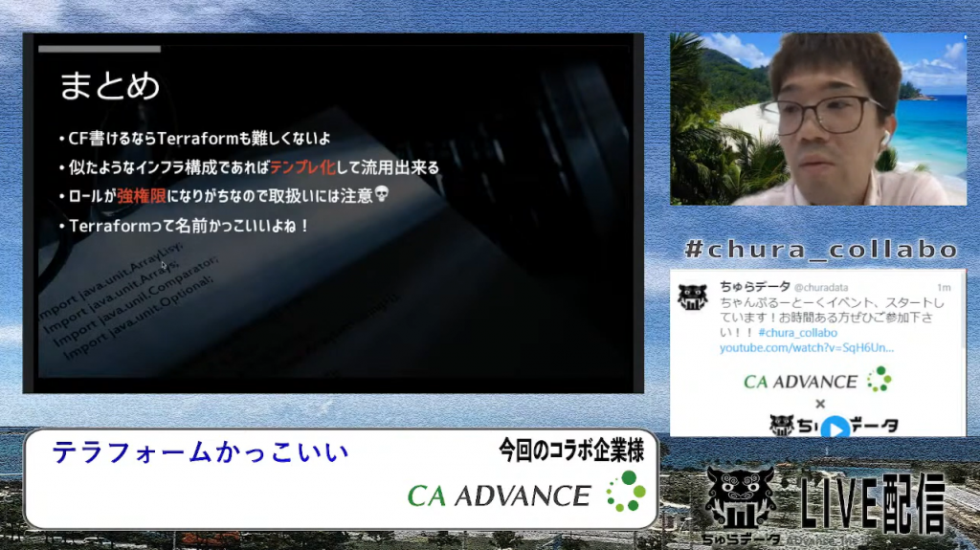The height and width of the screenshot is (550, 980).
Task: Click the ちゅらデータ account name in tweet
Action: (755, 287)
